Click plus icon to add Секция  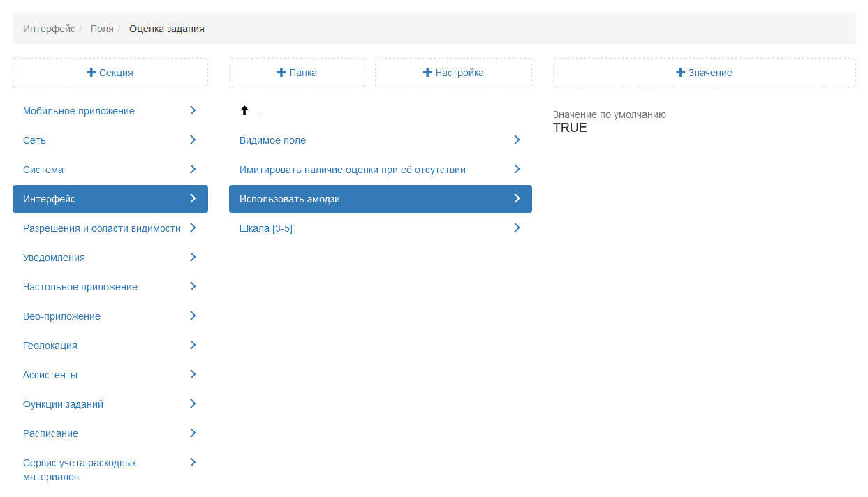91,73
